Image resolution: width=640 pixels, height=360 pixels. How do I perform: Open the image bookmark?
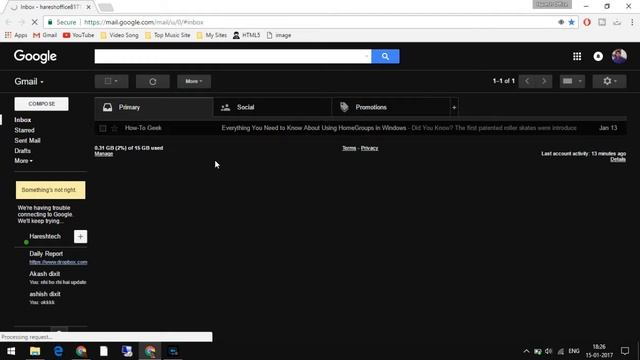tap(279, 36)
